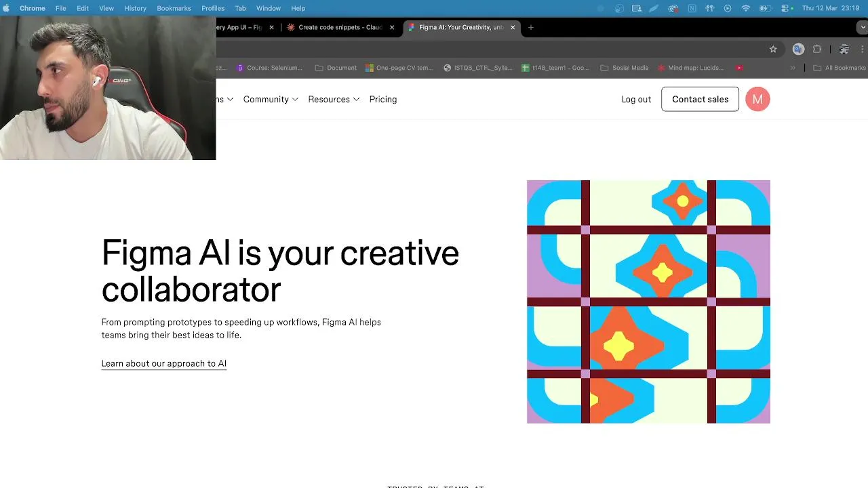Open the Help menu
The image size is (868, 488).
[298, 8]
